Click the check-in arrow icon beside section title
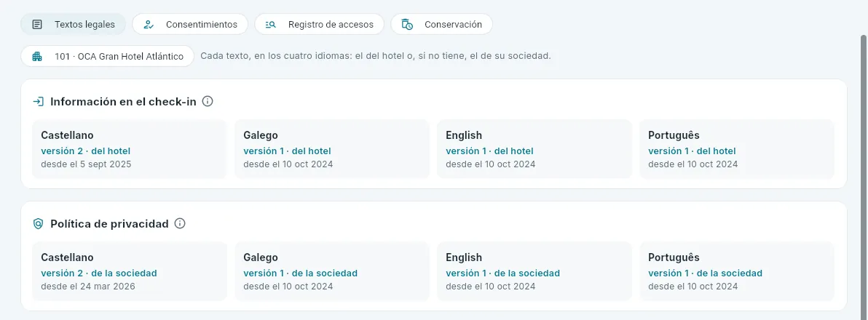 [38, 102]
